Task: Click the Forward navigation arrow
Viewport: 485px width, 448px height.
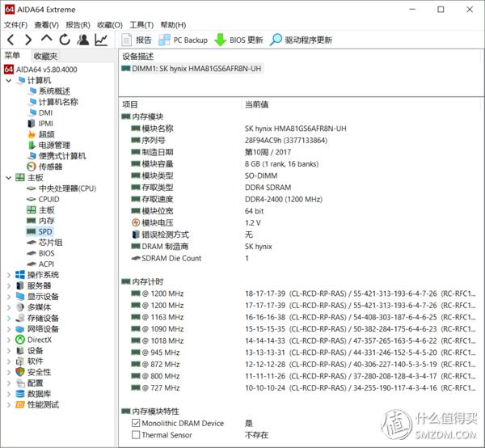Action: click(28, 40)
